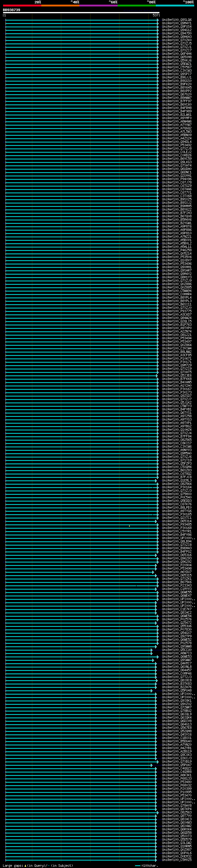Click the orange ~40% identity legend bar

(x=60, y=6)
